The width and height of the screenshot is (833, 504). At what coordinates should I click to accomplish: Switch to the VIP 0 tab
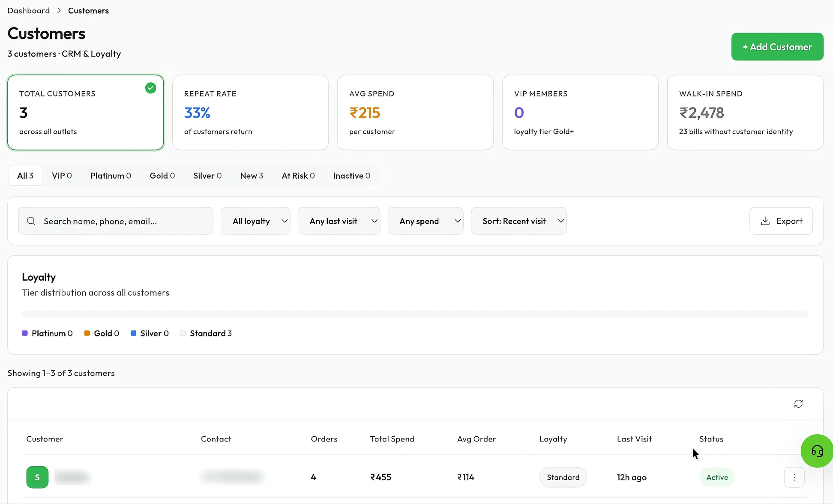[x=62, y=175]
